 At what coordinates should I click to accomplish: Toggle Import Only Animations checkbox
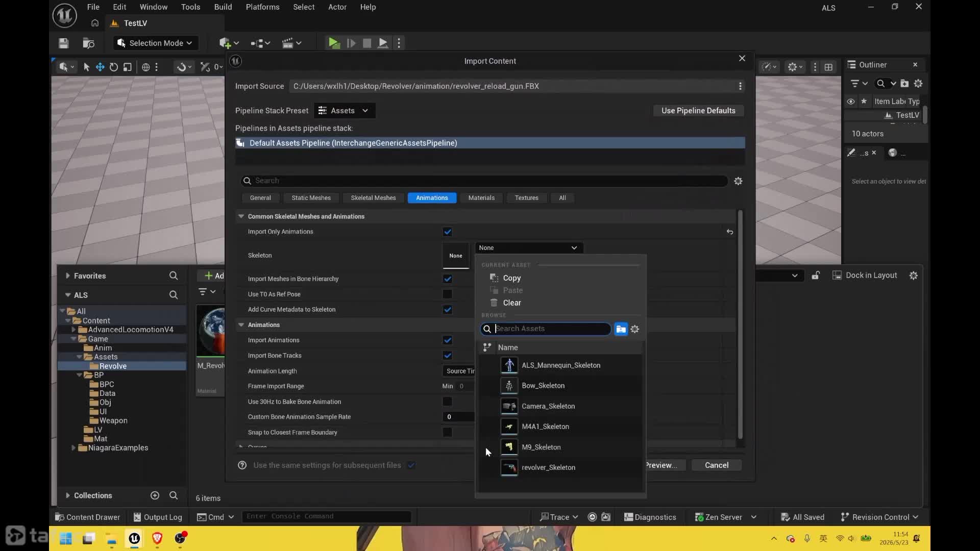(x=448, y=232)
